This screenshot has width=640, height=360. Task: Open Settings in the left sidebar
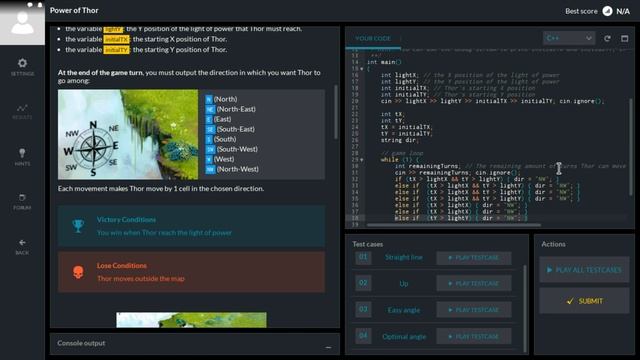[x=22, y=67]
